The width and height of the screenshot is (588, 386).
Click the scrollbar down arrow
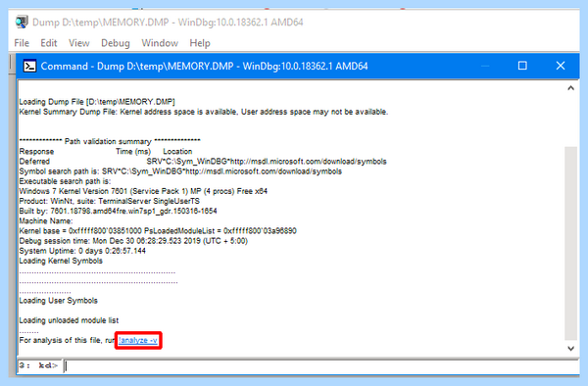click(570, 349)
